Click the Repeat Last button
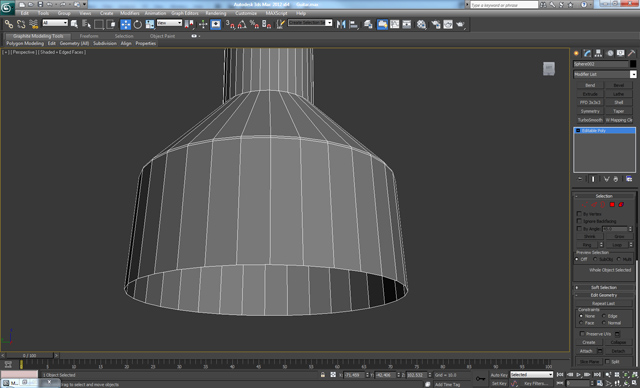 coord(604,303)
